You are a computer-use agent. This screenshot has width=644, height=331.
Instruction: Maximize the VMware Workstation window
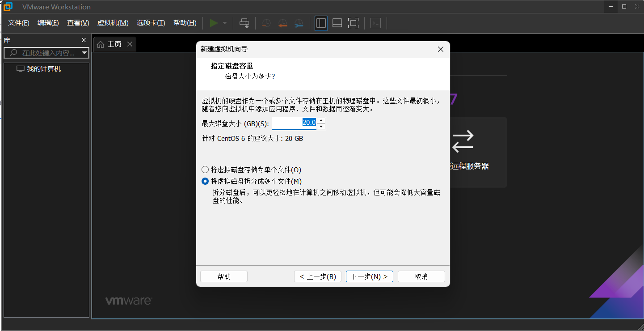(624, 6)
